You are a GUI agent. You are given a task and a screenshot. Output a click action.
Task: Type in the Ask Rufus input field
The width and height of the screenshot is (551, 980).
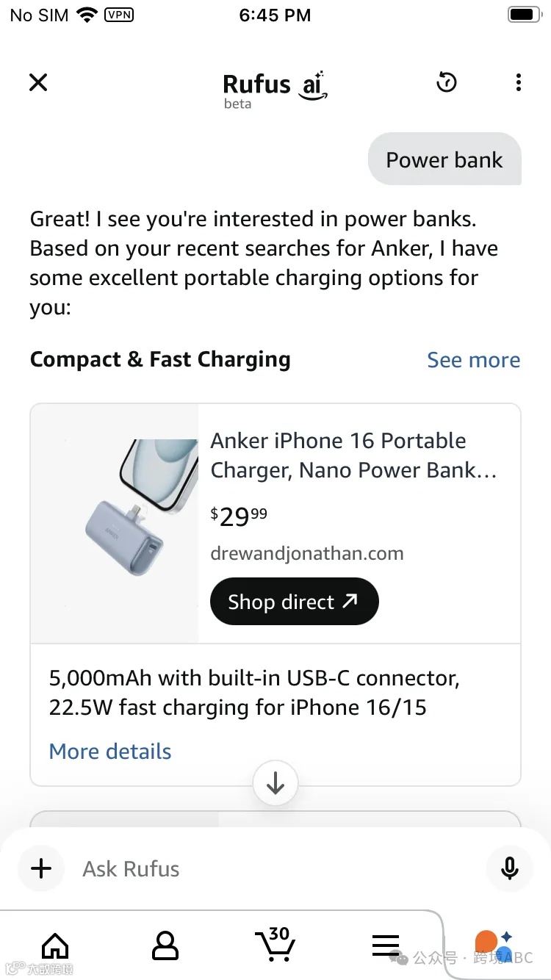tap(272, 868)
